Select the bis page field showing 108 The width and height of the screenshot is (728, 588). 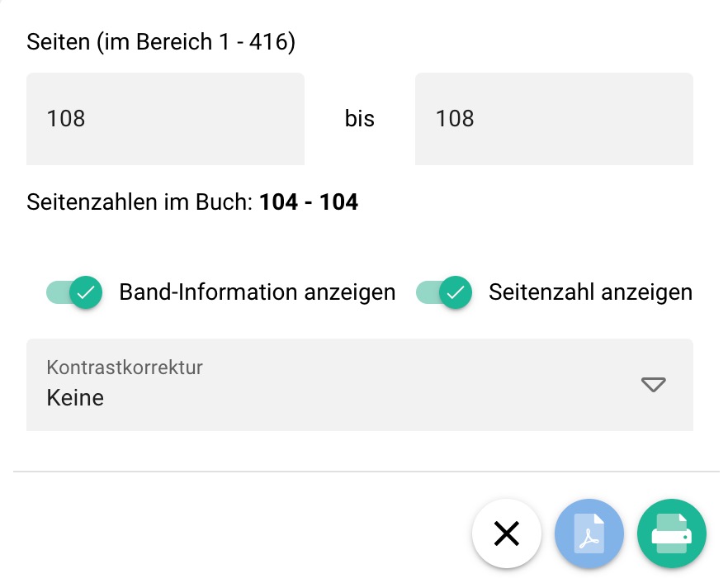(554, 119)
